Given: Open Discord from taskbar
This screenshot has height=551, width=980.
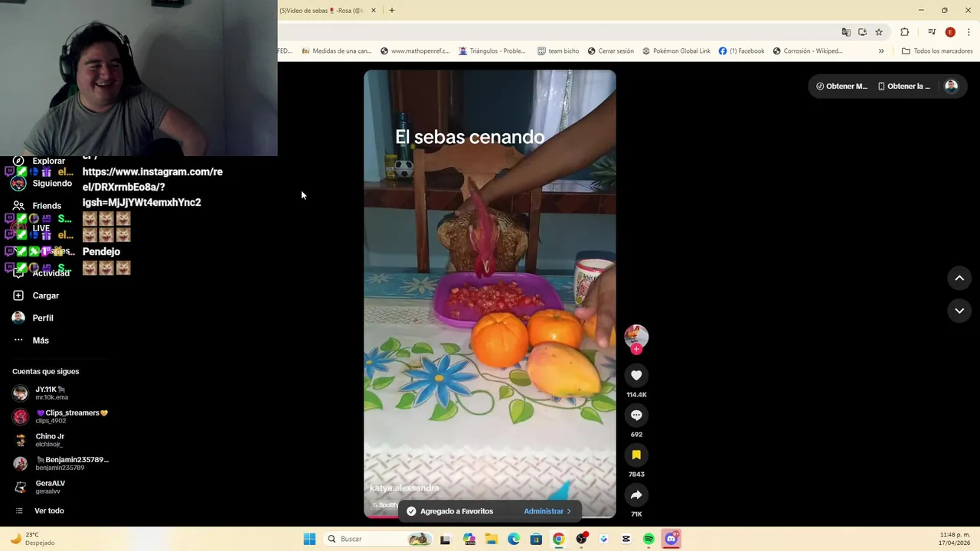Looking at the screenshot, I should (671, 539).
